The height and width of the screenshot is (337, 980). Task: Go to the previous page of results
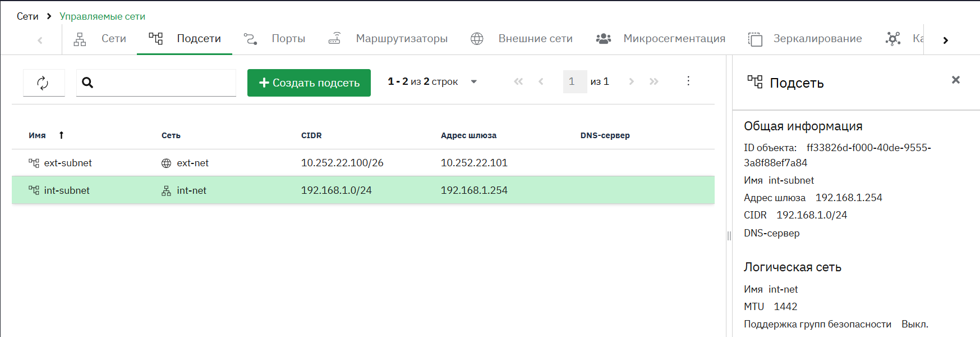[541, 81]
